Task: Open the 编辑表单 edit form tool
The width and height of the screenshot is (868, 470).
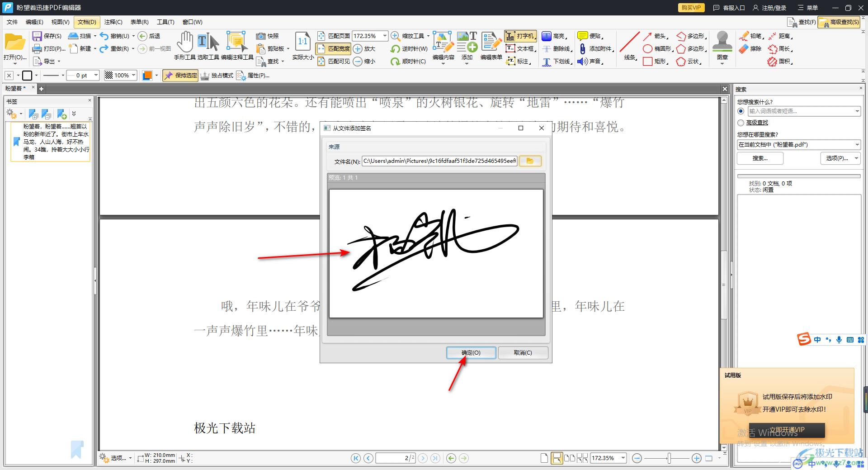Action: pyautogui.click(x=491, y=46)
